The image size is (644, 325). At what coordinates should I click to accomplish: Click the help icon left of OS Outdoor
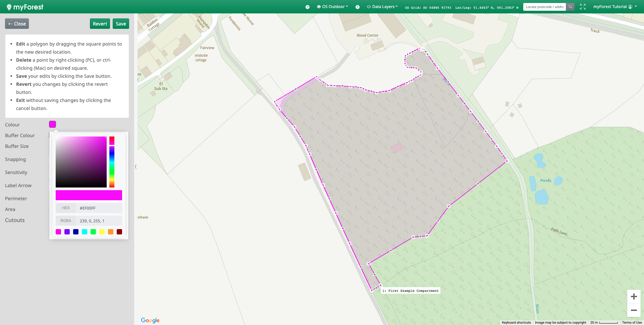pos(307,7)
